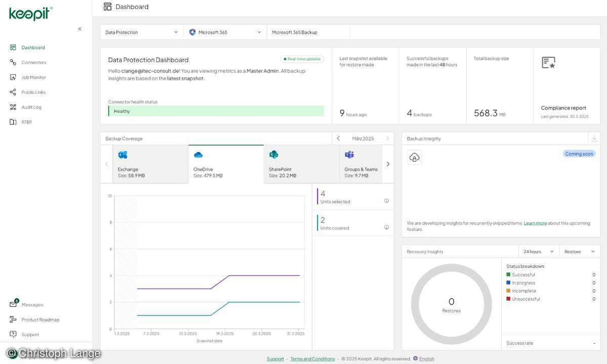Click the green Successful legend swatch
The image size is (607, 364).
coord(508,275)
